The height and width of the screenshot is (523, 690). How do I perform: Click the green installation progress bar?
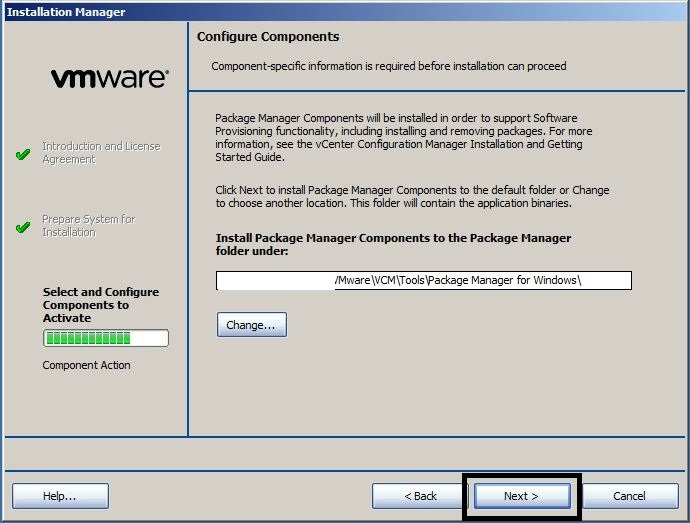[x=105, y=338]
